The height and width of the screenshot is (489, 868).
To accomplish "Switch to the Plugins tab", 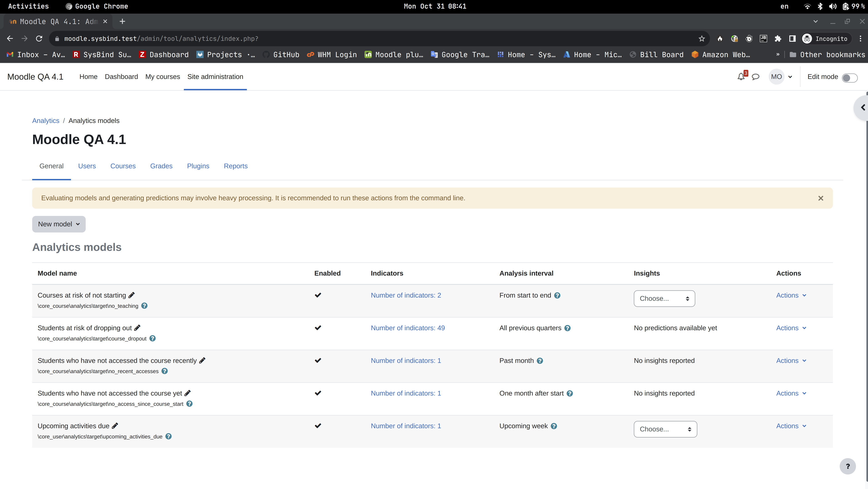I will tap(198, 166).
